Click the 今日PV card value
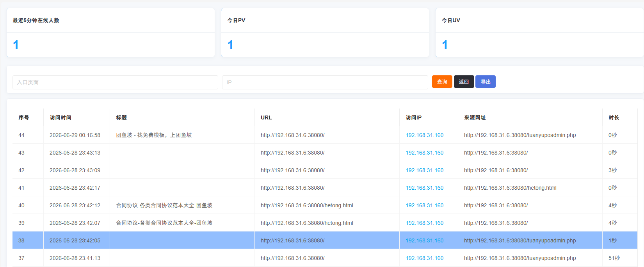 point(230,45)
